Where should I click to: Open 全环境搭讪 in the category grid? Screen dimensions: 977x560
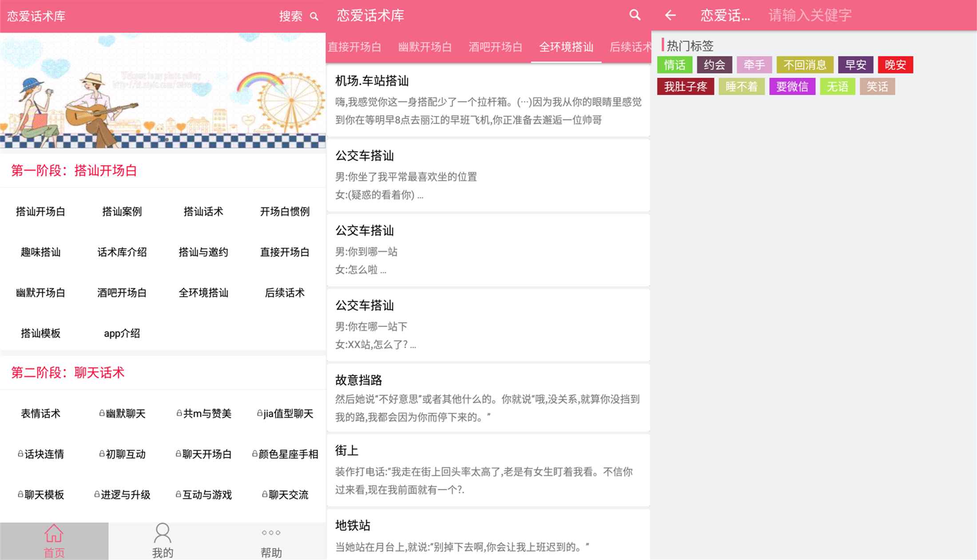tap(203, 293)
